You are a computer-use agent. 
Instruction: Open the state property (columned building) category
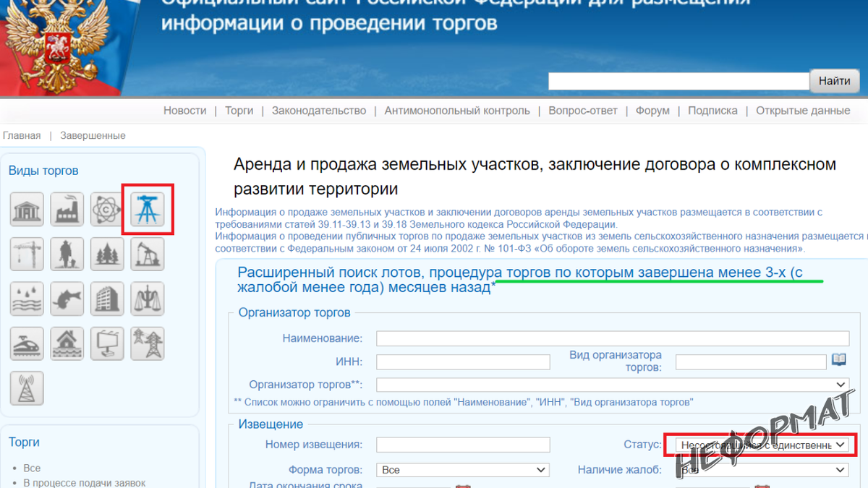click(27, 210)
